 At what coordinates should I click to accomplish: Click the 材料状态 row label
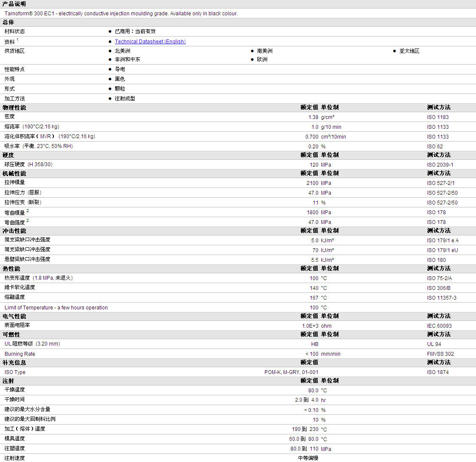(x=14, y=31)
